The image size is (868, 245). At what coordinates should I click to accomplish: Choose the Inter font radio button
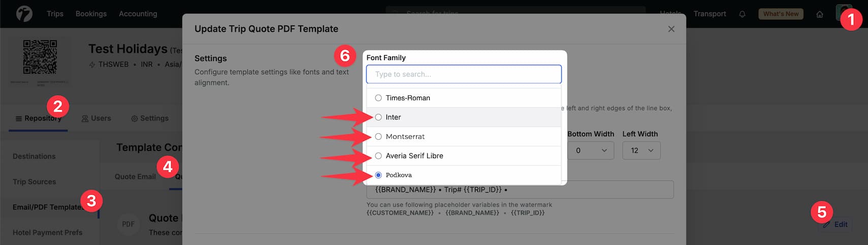point(378,117)
